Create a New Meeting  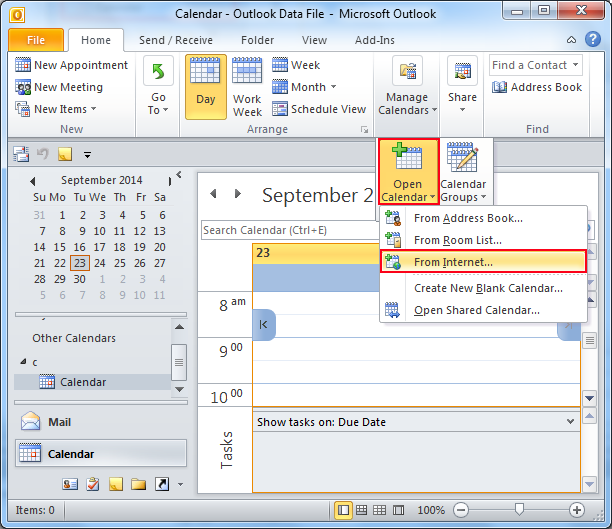pos(59,87)
